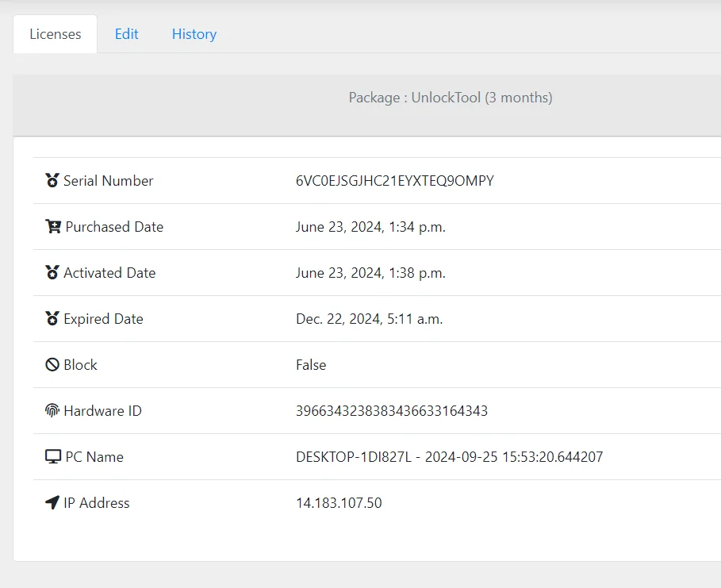Click the IP Address label
This screenshot has height=588, width=721.
point(97,503)
